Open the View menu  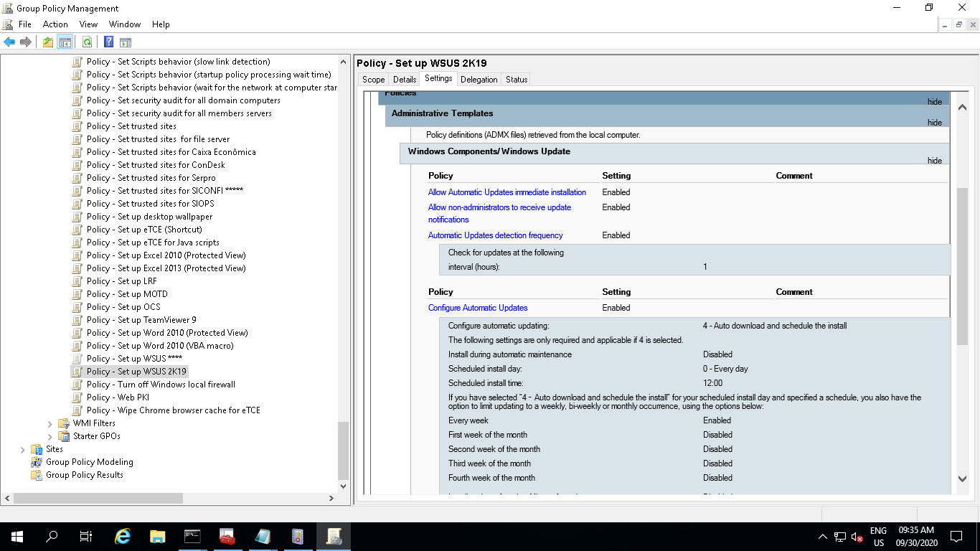click(x=88, y=24)
